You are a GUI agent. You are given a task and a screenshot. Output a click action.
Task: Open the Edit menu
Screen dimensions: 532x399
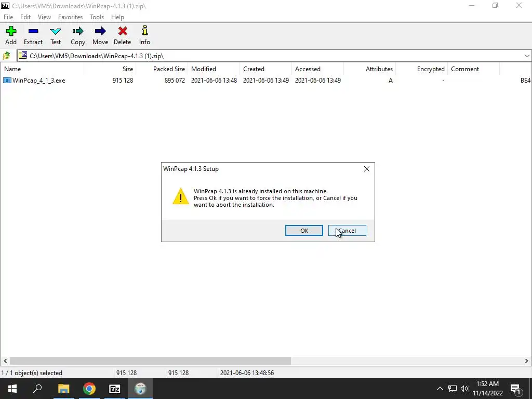coord(25,17)
